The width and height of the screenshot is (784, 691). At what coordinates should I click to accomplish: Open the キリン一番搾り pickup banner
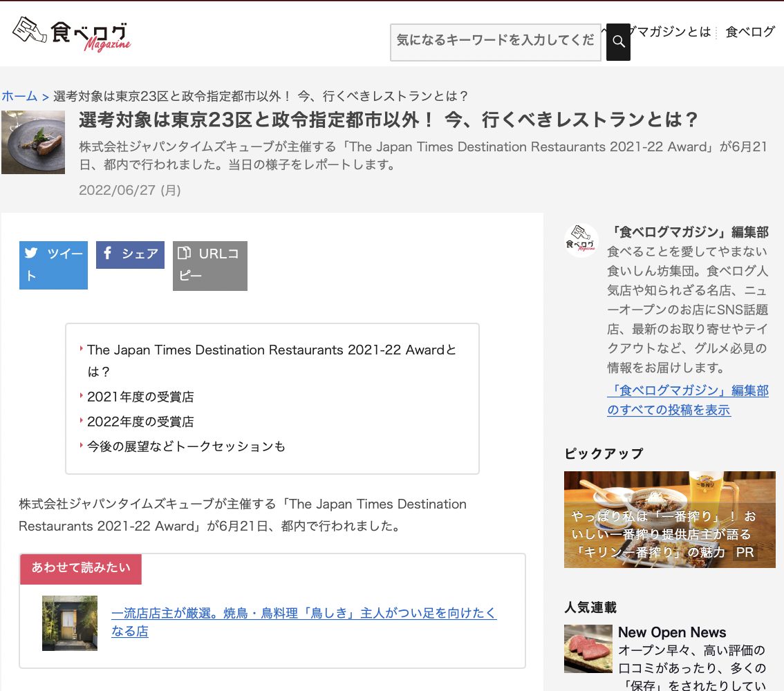click(669, 520)
